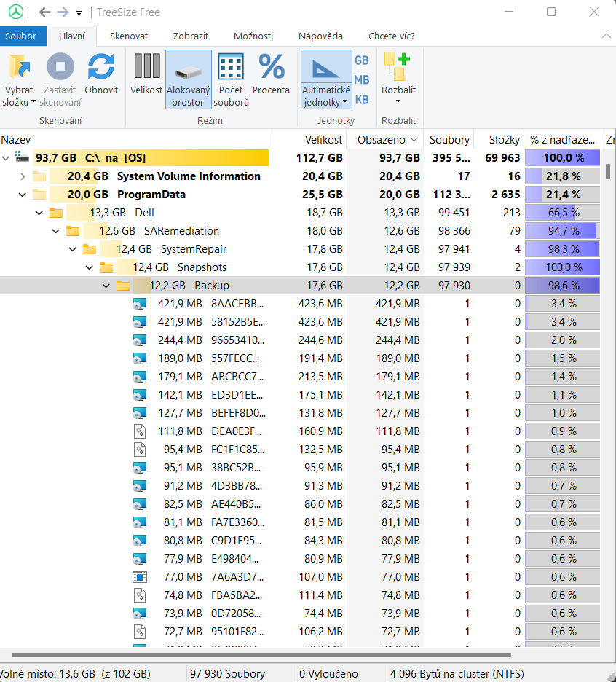Select the Velikost size mode icon
The image size is (616, 682).
tap(146, 68)
